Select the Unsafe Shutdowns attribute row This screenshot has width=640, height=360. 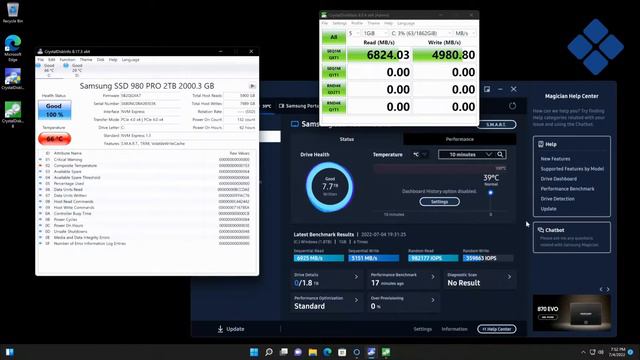[x=147, y=231]
